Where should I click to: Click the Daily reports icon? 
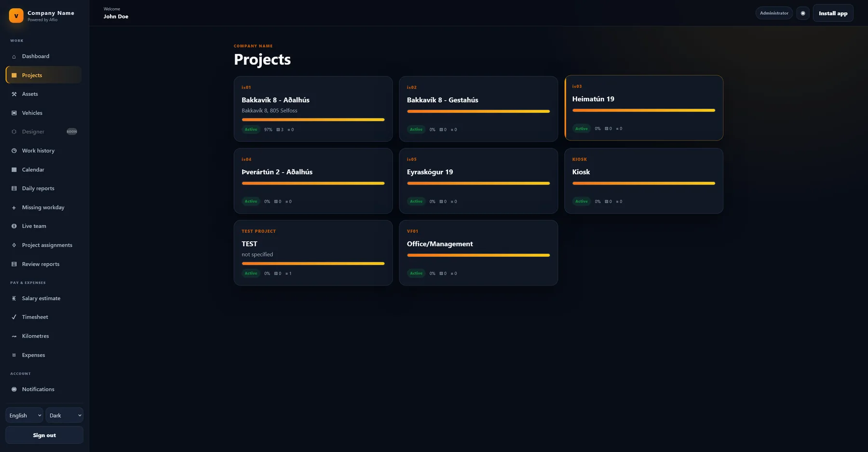click(14, 189)
